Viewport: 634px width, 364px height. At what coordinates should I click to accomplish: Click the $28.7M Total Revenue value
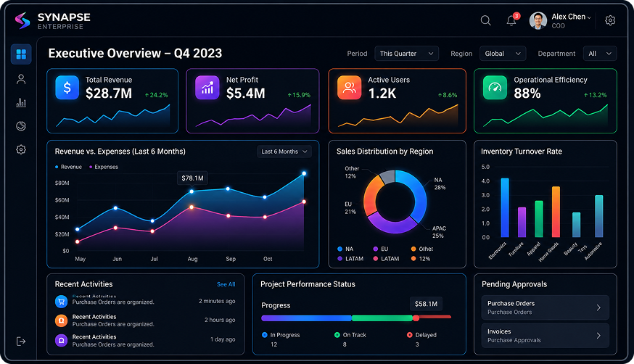coord(109,94)
